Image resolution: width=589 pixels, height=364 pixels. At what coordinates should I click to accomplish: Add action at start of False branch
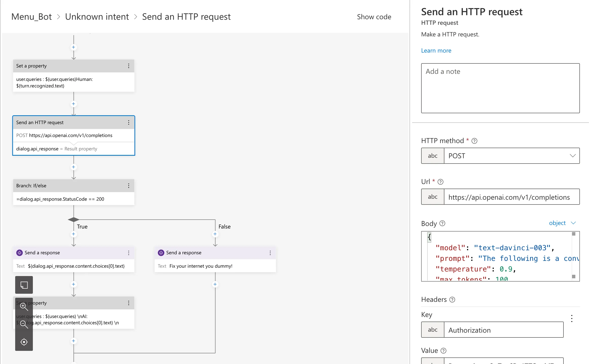pos(215,234)
